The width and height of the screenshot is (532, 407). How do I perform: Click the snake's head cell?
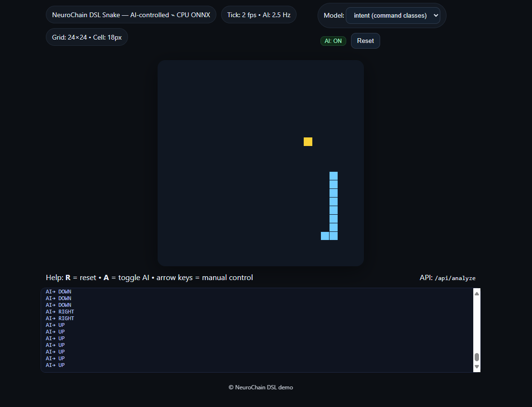[333, 176]
